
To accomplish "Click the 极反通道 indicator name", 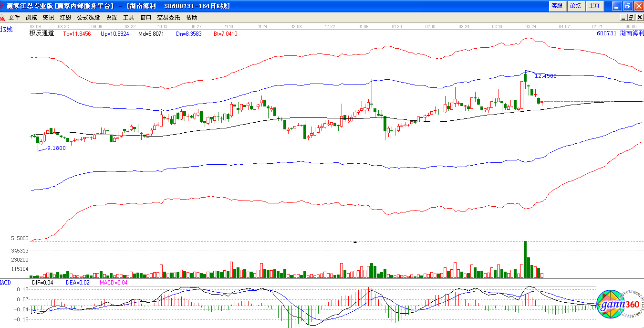I will click(42, 33).
